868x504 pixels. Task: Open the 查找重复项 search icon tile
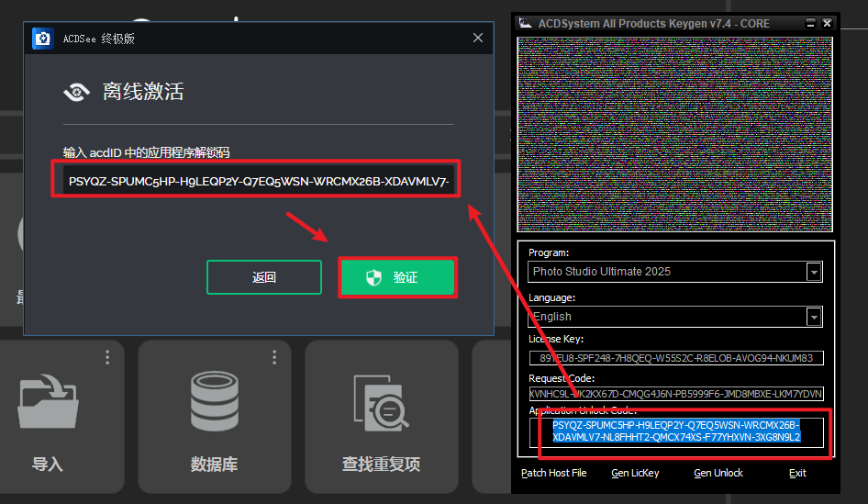[x=381, y=406]
